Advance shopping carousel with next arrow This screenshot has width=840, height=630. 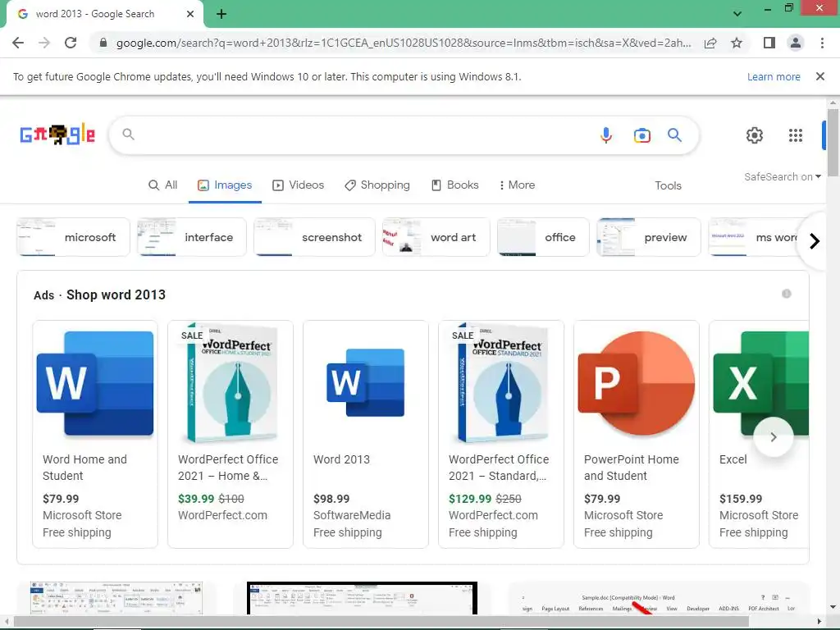[773, 437]
